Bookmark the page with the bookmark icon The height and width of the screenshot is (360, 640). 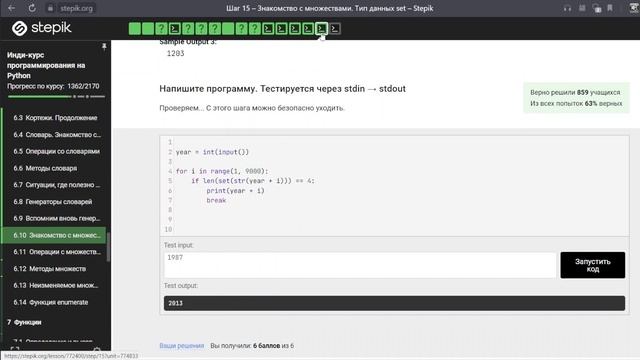[x=610, y=8]
